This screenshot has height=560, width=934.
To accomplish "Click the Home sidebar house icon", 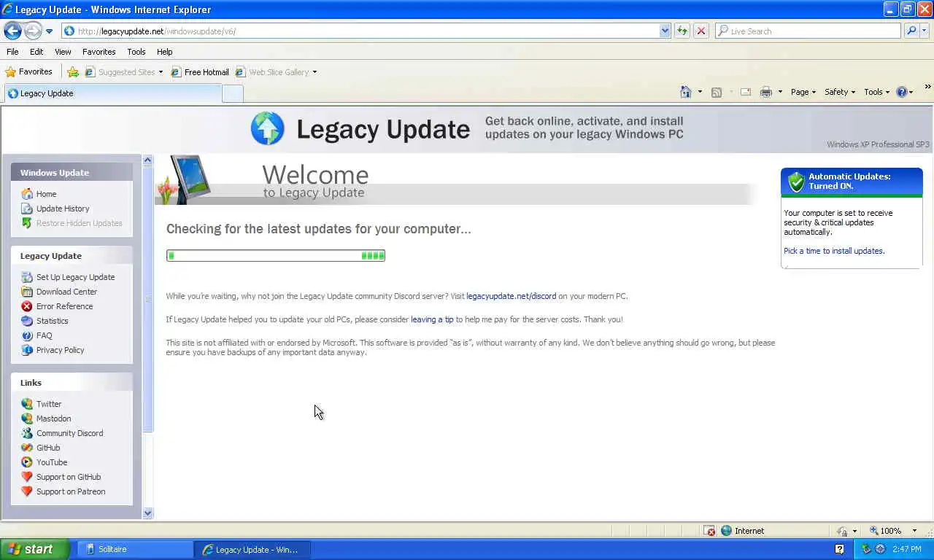I will coord(27,194).
